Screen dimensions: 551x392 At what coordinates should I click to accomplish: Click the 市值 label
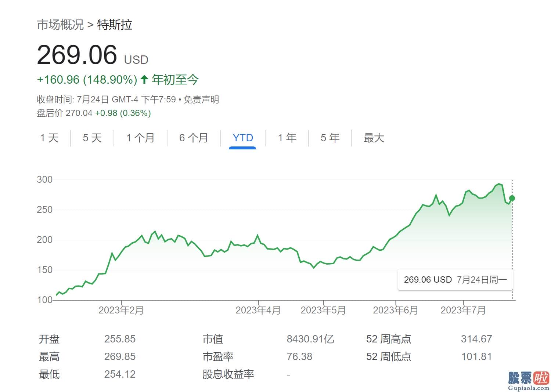pos(213,339)
